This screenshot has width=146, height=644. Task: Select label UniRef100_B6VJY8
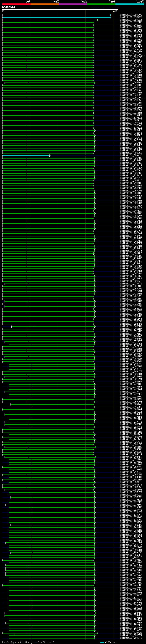(x=131, y=371)
